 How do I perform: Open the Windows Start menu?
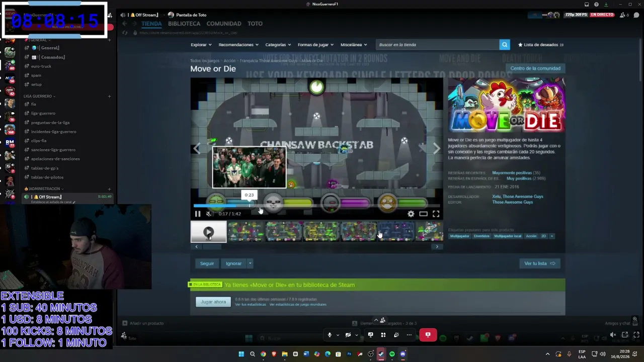point(242,354)
